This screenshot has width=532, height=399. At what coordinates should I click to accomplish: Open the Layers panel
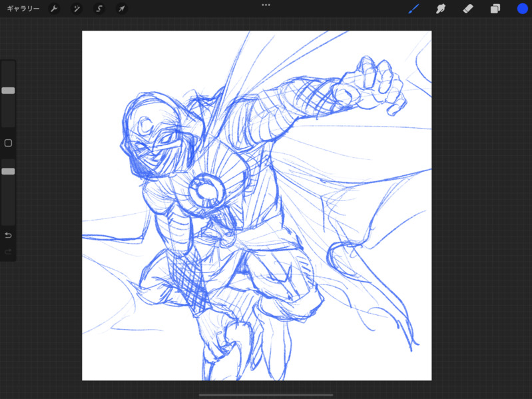click(x=495, y=9)
